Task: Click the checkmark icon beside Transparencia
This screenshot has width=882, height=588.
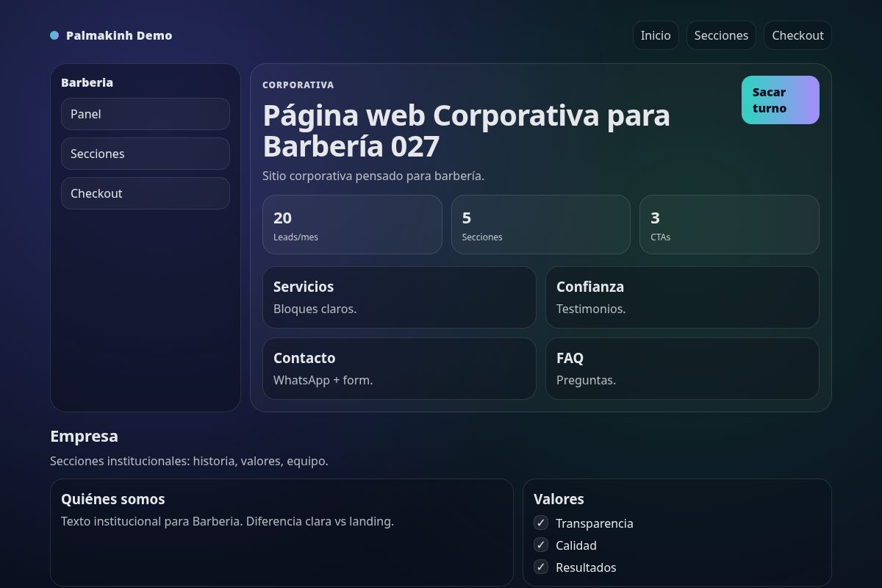Action: click(540, 523)
